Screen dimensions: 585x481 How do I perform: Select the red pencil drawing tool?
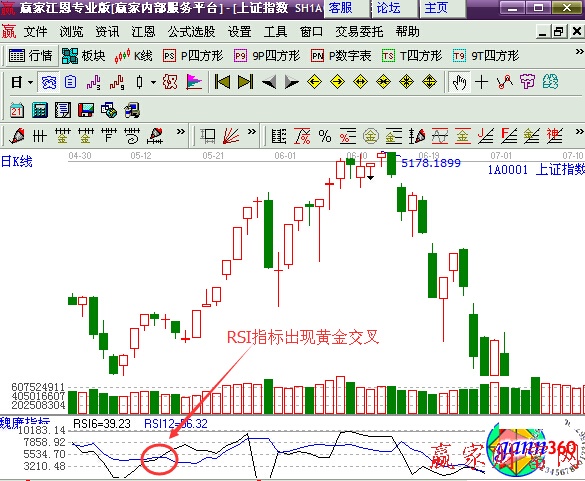coord(17,136)
